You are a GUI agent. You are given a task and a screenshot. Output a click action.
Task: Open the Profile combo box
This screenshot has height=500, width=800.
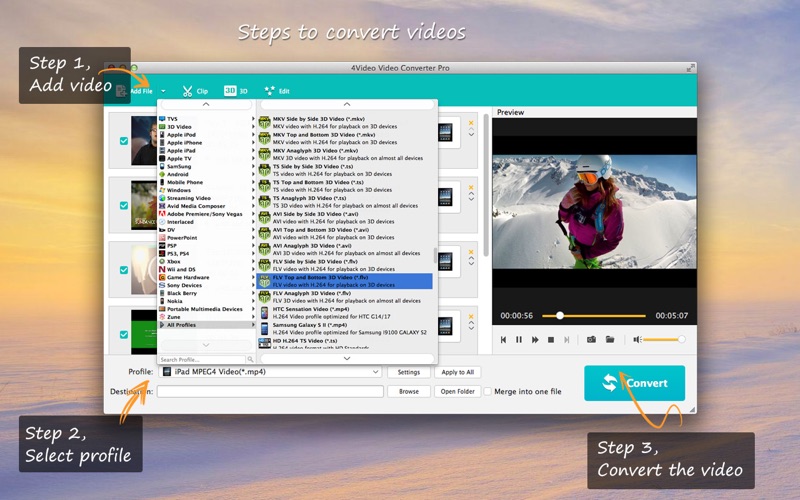(x=270, y=372)
